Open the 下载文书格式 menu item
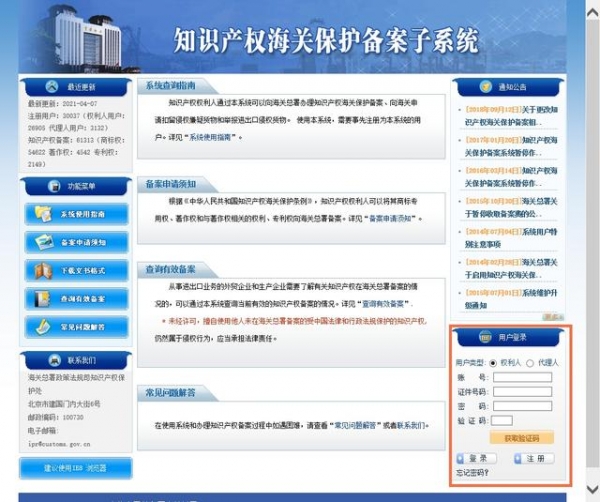 82,271
